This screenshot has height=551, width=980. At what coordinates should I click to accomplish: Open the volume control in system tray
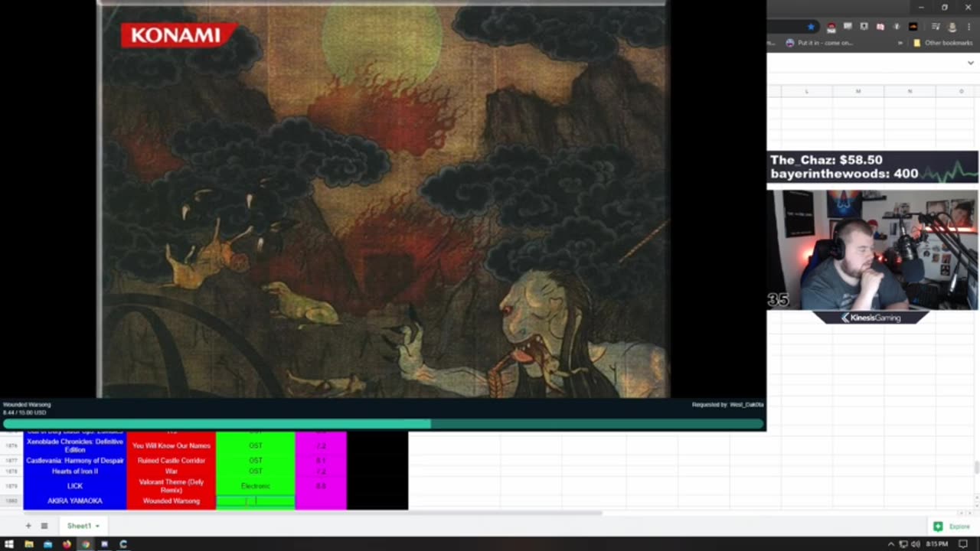[x=915, y=544]
